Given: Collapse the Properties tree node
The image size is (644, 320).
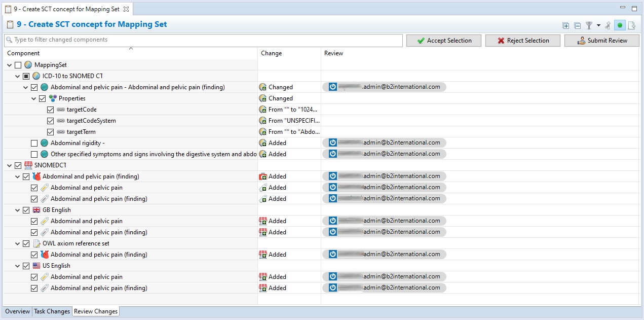Looking at the screenshot, I should coord(34,98).
